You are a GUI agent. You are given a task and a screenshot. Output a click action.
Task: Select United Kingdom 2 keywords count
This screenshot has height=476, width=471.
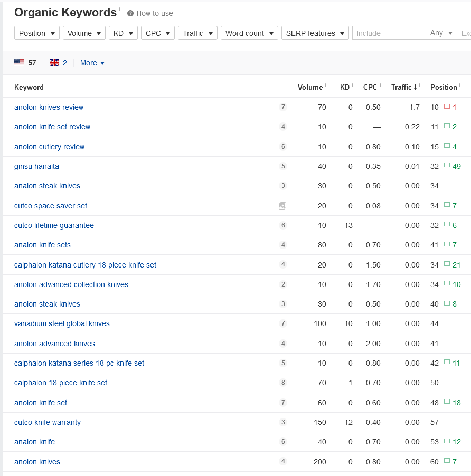[64, 63]
